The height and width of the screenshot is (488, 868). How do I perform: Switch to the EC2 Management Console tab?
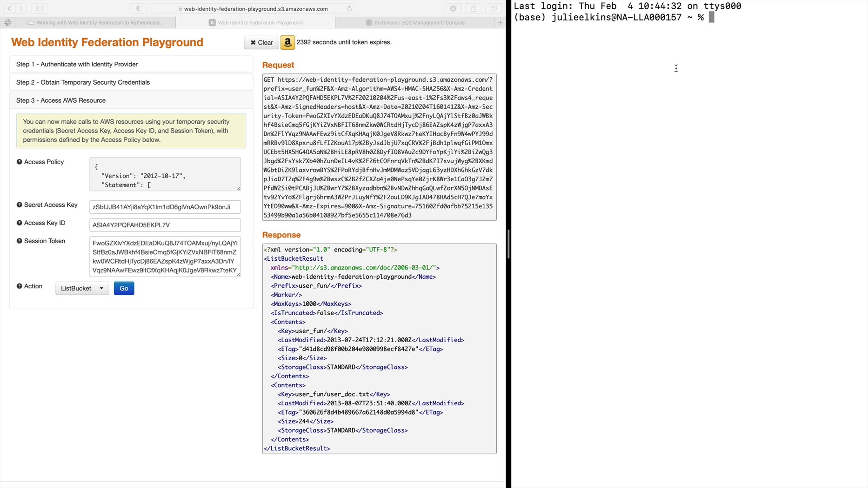click(415, 22)
